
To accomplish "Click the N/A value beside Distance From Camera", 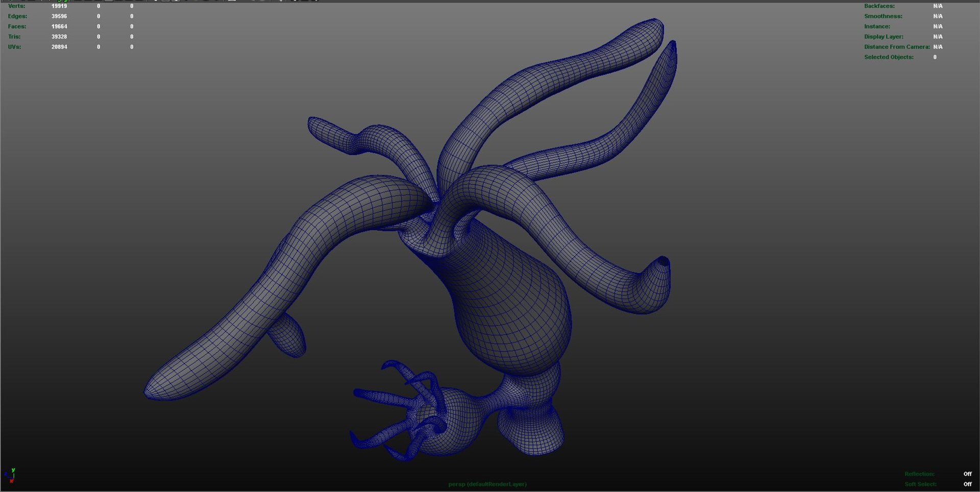I will pyautogui.click(x=938, y=47).
